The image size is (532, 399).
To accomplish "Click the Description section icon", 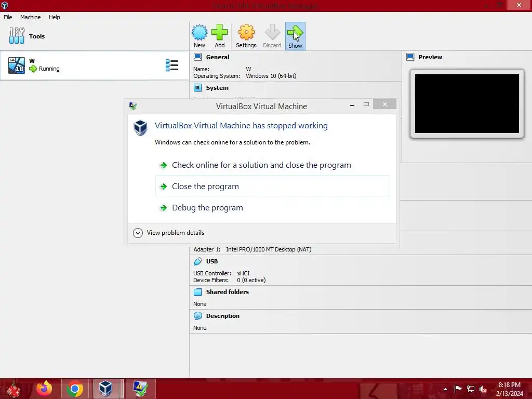I will [198, 316].
